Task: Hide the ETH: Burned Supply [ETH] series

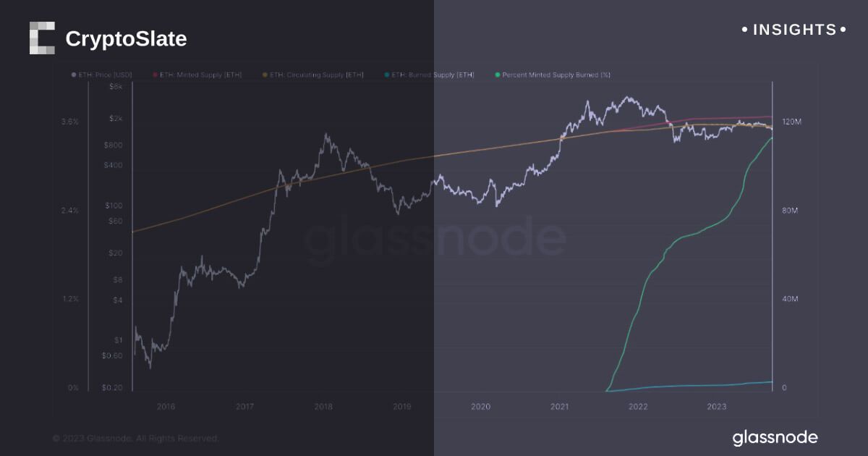Action: pos(433,75)
